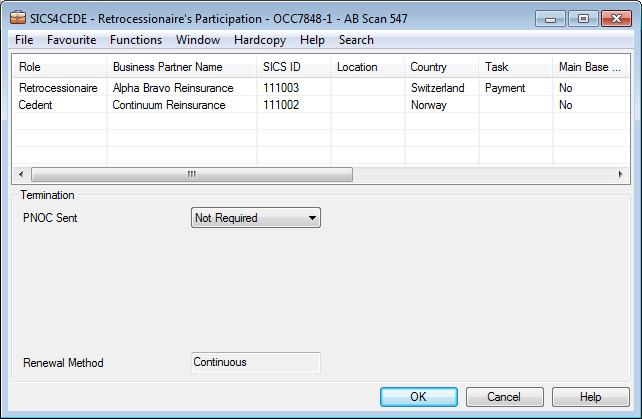
Task: Sort by Business Partner Name column header
Action: pyautogui.click(x=182, y=67)
